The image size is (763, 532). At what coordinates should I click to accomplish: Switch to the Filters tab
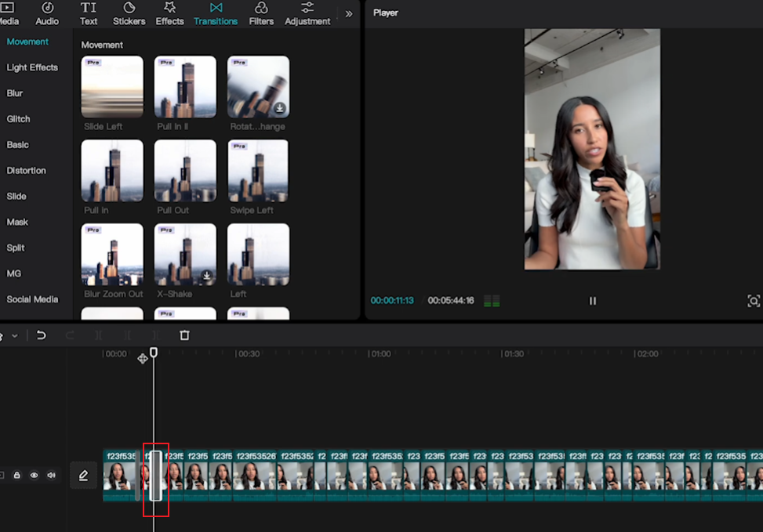[x=261, y=13]
